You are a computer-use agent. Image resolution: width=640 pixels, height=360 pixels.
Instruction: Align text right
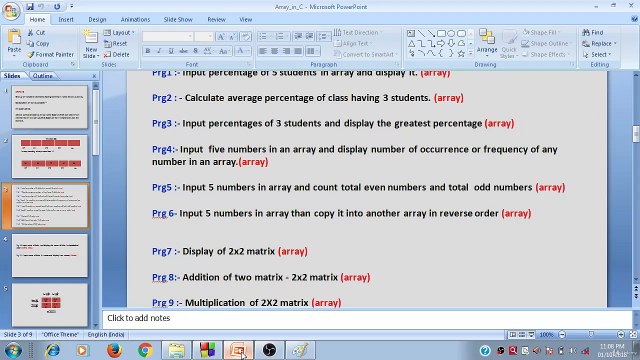click(287, 51)
